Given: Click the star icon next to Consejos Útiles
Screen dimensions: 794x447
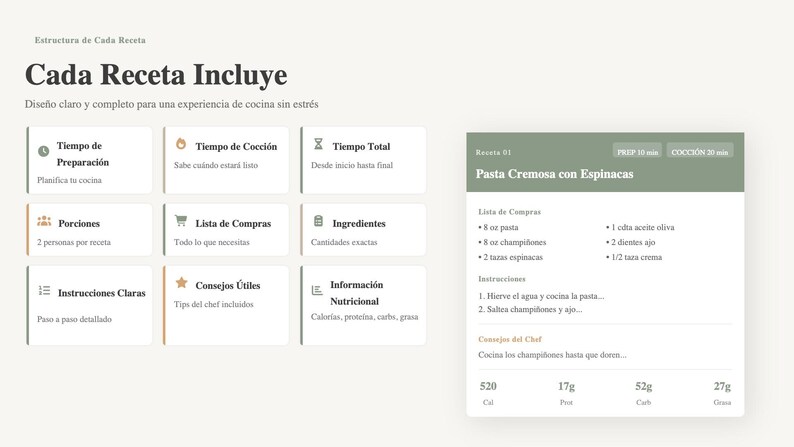Looking at the screenshot, I should [x=181, y=282].
